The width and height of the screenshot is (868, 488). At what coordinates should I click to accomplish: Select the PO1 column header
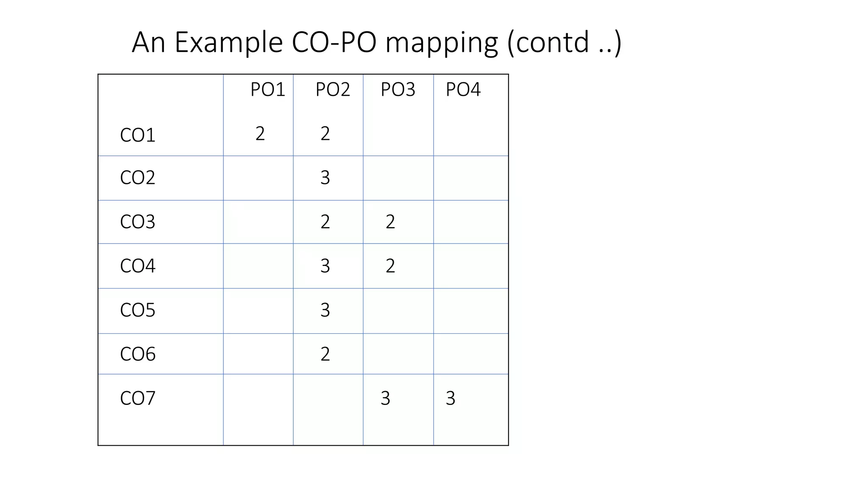pos(268,89)
